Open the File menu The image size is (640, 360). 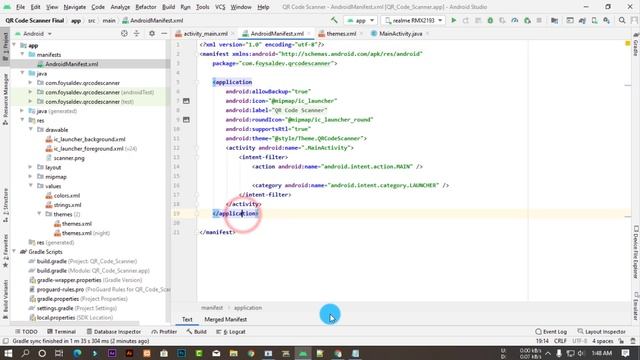click(x=20, y=7)
